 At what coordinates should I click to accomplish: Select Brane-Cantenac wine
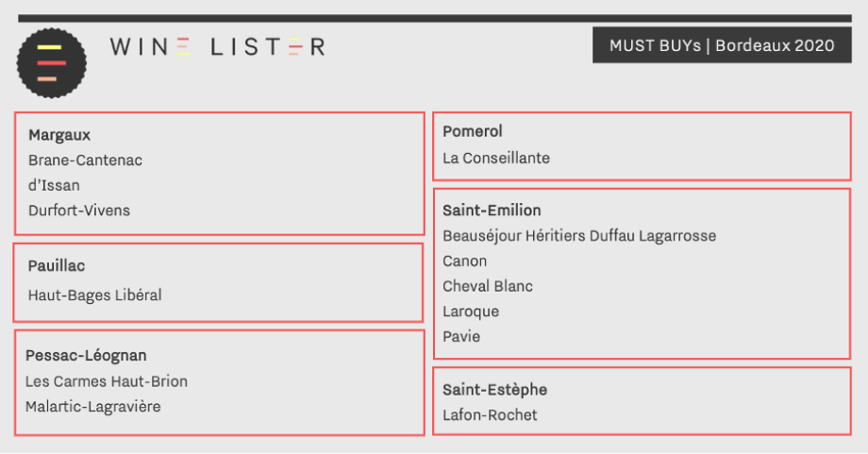pyautogui.click(x=85, y=160)
